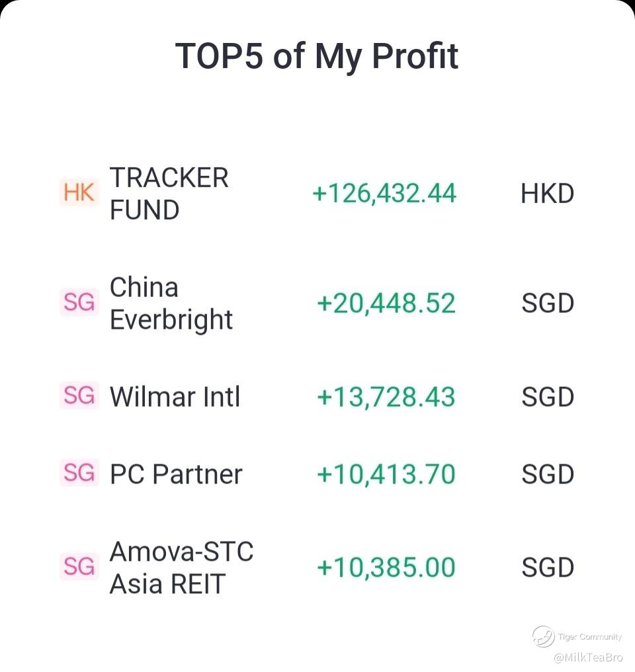The image size is (635, 672).
Task: Click the SG badge next to China Everbright
Action: (79, 302)
